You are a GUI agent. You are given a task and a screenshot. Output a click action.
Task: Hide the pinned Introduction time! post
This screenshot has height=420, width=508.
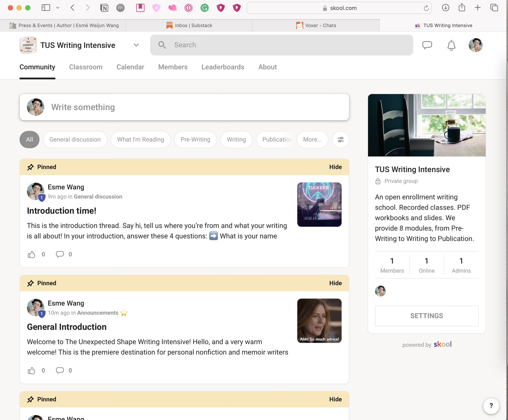pos(335,167)
